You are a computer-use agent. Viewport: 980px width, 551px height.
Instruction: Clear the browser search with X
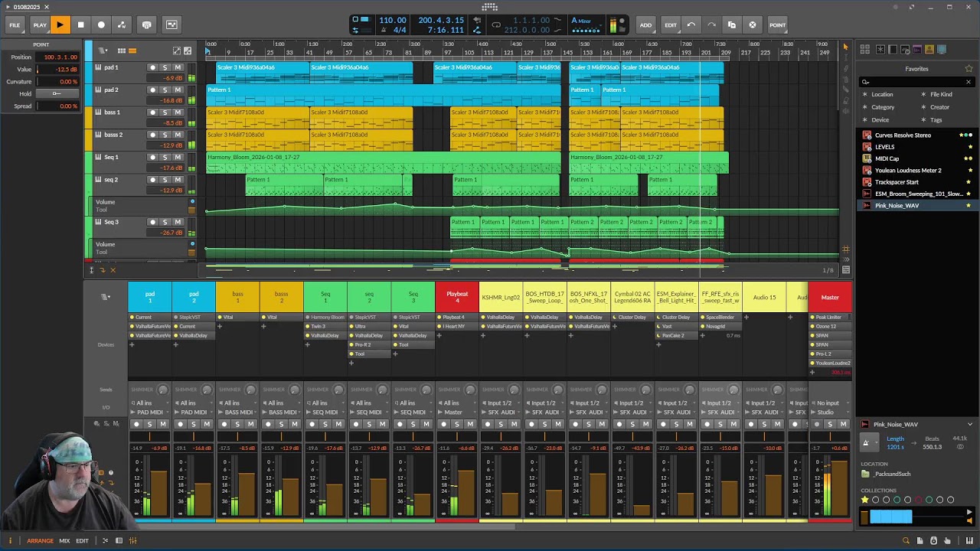pyautogui.click(x=968, y=82)
